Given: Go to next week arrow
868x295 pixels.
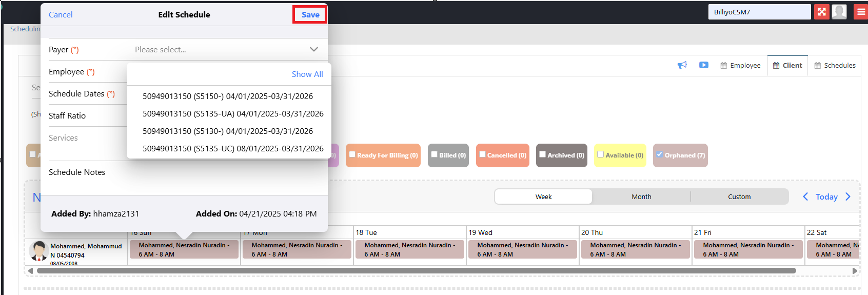Looking at the screenshot, I should [847, 196].
